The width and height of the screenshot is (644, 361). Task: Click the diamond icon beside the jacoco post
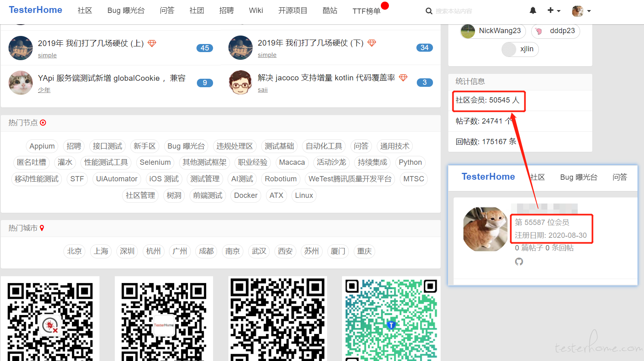[403, 78]
